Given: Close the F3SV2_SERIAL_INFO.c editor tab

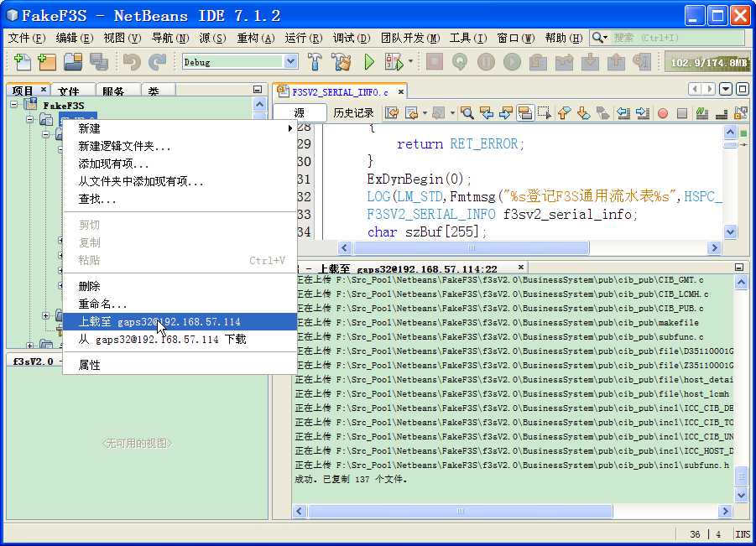Looking at the screenshot, I should point(401,91).
